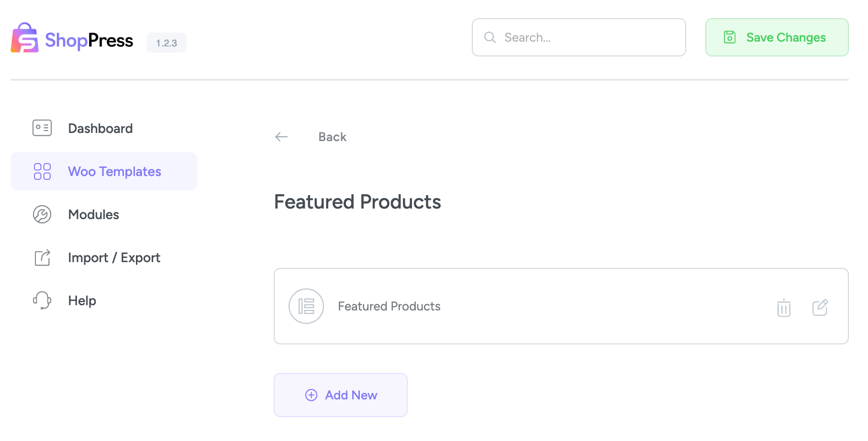Click the Modules wrench icon
The image size is (868, 441).
point(42,214)
